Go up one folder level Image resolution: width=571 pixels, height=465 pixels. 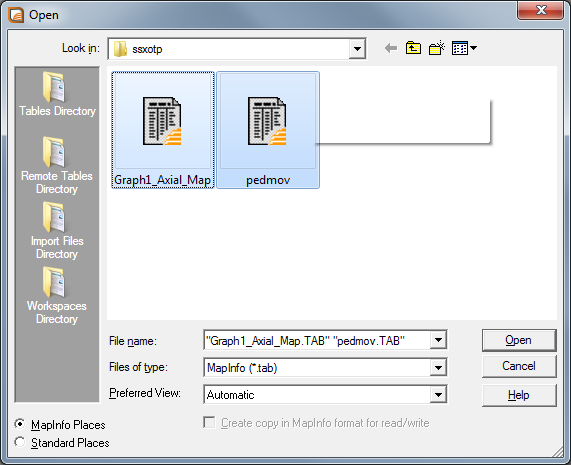(413, 48)
